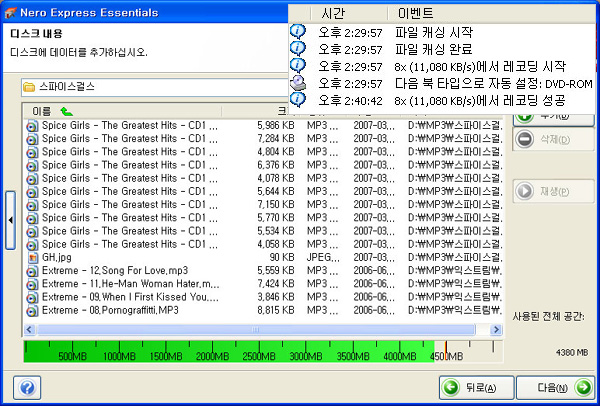Click the 이벤트 column header in event log
Image resolution: width=600 pixels, height=406 pixels.
click(493, 14)
